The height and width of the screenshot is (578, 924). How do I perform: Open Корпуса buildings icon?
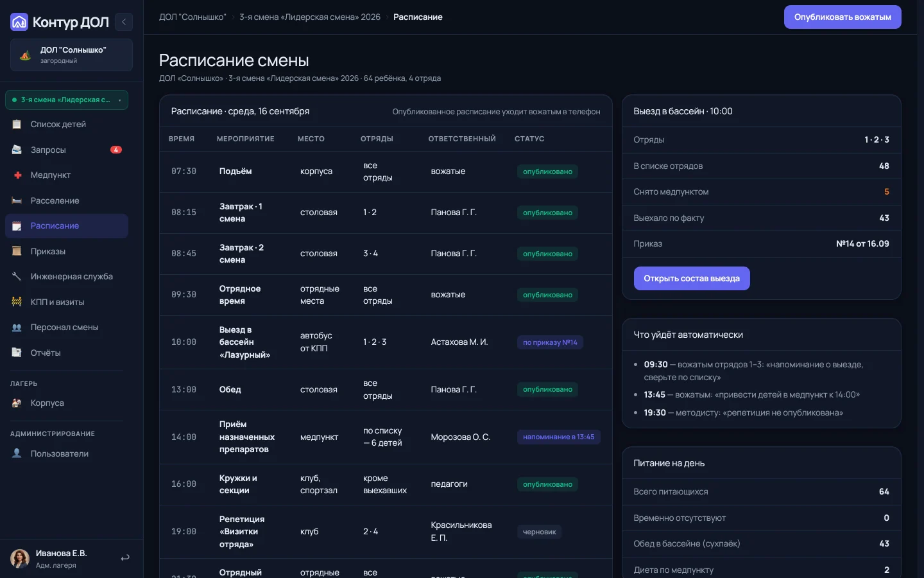point(17,403)
